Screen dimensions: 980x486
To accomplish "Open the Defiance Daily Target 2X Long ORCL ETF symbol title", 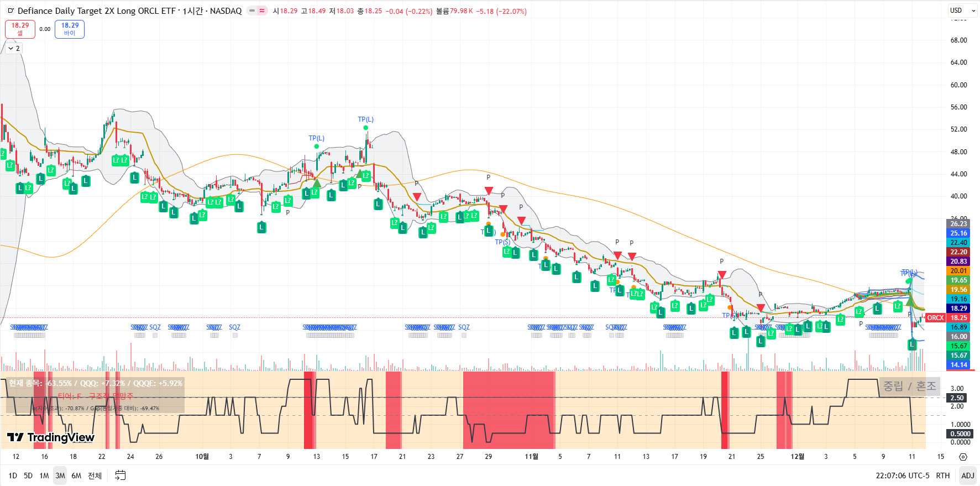I will tap(96, 11).
